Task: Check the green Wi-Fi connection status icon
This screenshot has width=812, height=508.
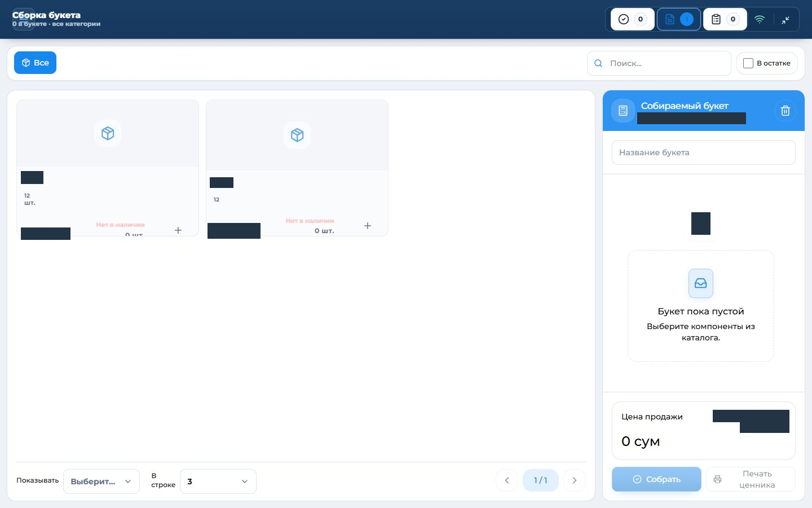Action: click(760, 19)
